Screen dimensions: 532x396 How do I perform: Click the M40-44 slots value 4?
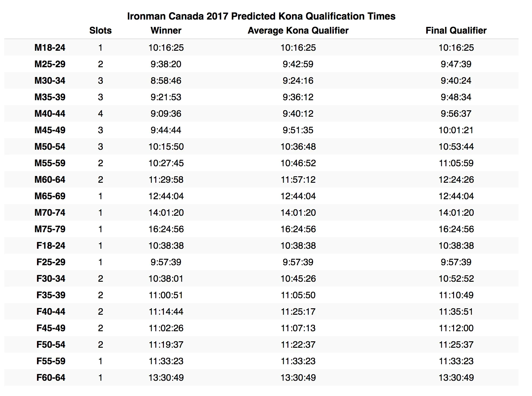tap(100, 114)
